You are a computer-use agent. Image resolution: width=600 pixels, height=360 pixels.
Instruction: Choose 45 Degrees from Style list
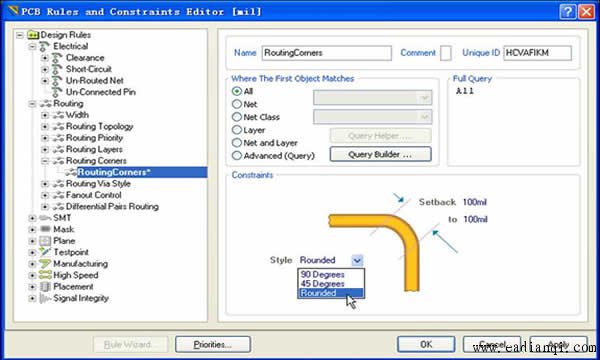click(x=323, y=284)
